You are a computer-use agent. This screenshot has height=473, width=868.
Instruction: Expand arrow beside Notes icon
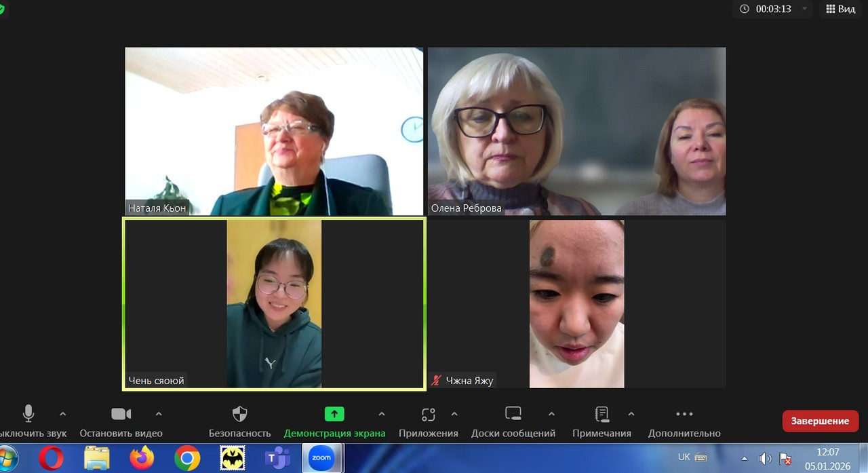631,413
